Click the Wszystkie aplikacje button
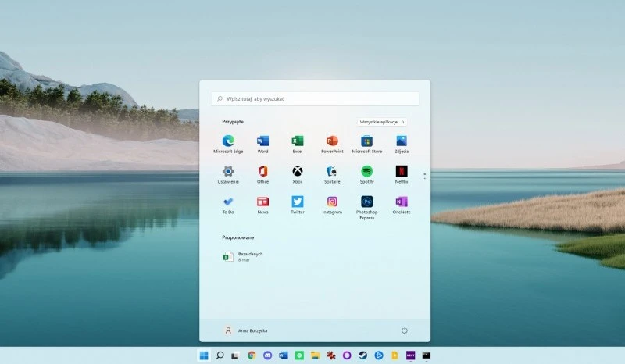The image size is (625, 364). [382, 122]
